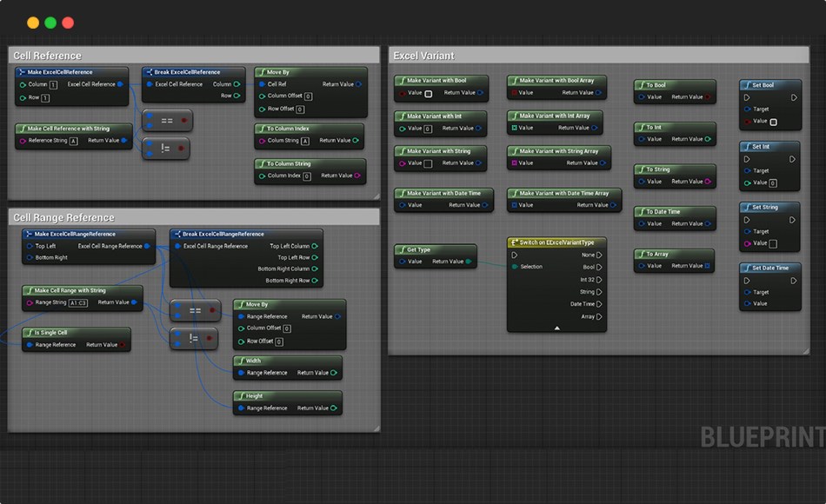Viewport: 826px width, 504px height.
Task: Click the Date Time output arrow on Switch node
Action: pos(600,304)
